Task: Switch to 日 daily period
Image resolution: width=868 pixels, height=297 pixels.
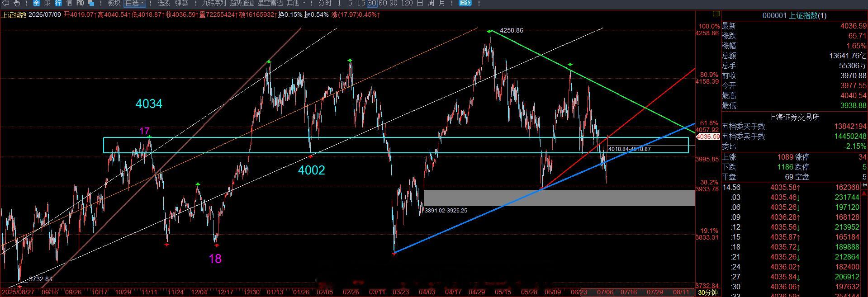Action: [420, 3]
